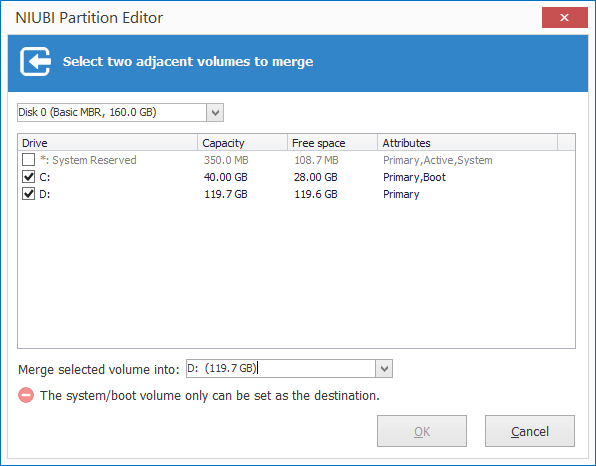
Task: Open the Disk 0 selection dropdown arrow
Action: pyautogui.click(x=215, y=113)
